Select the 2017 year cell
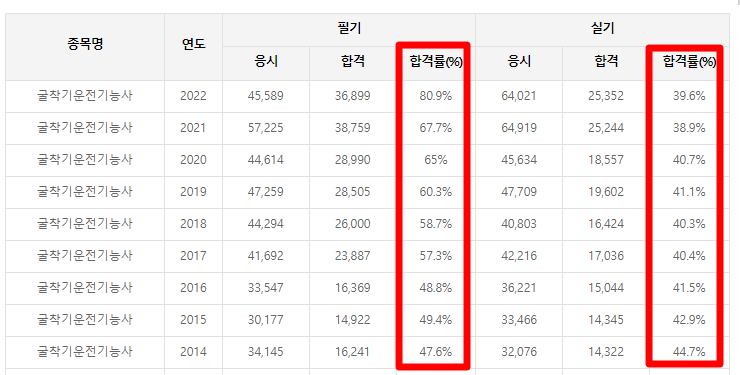Image resolution: width=740 pixels, height=375 pixels. (x=193, y=256)
